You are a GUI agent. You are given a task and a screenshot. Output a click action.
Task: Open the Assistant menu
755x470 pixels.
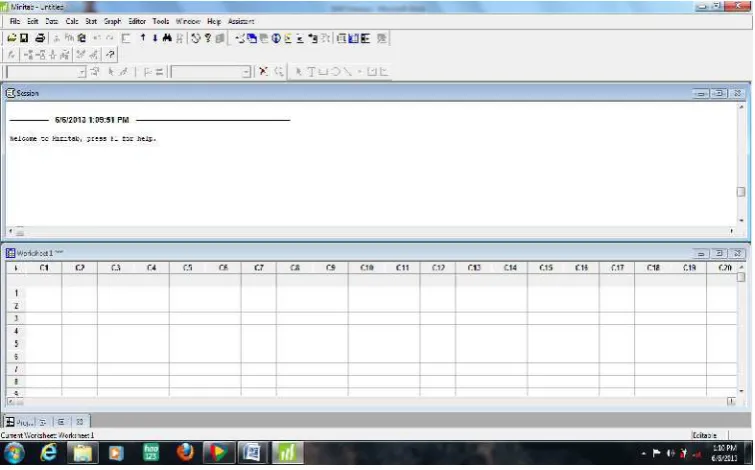[x=241, y=21]
